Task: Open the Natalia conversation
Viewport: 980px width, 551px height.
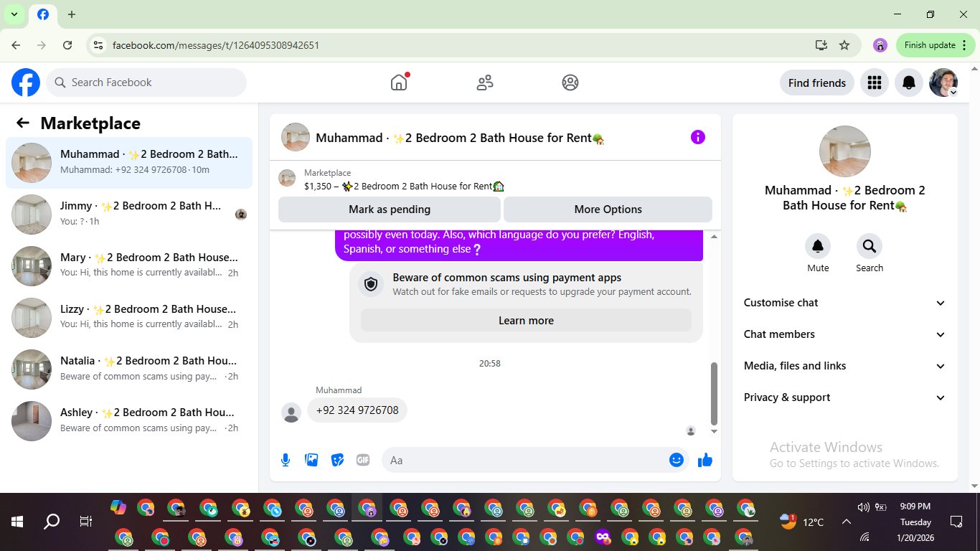Action: 129,369
